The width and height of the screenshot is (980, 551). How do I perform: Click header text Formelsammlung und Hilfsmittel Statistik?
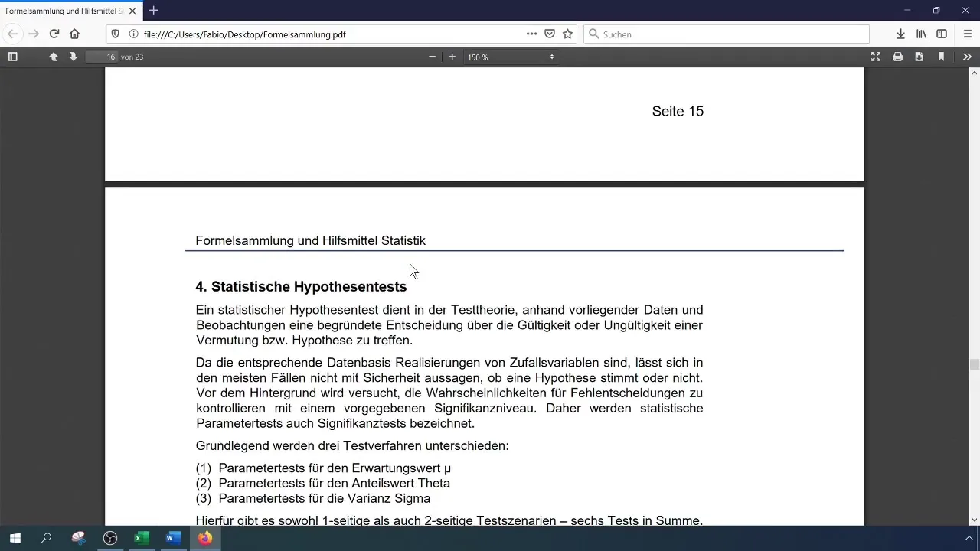click(x=310, y=240)
